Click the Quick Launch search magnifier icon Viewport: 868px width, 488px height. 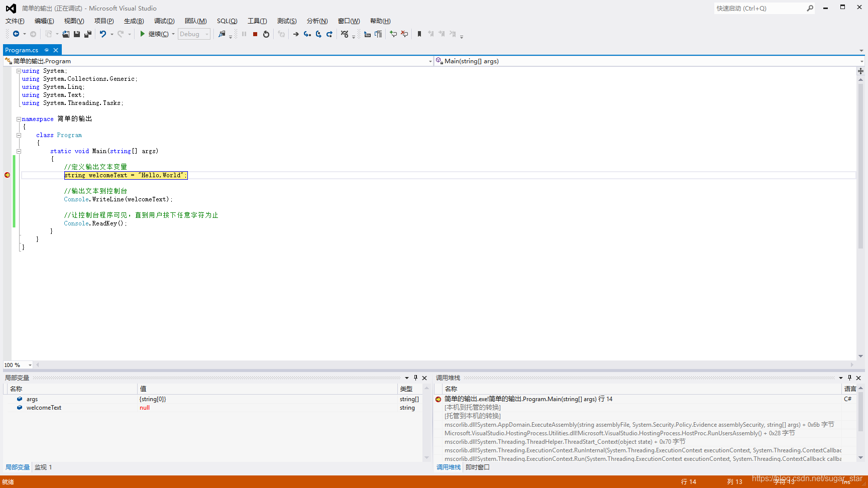click(810, 9)
